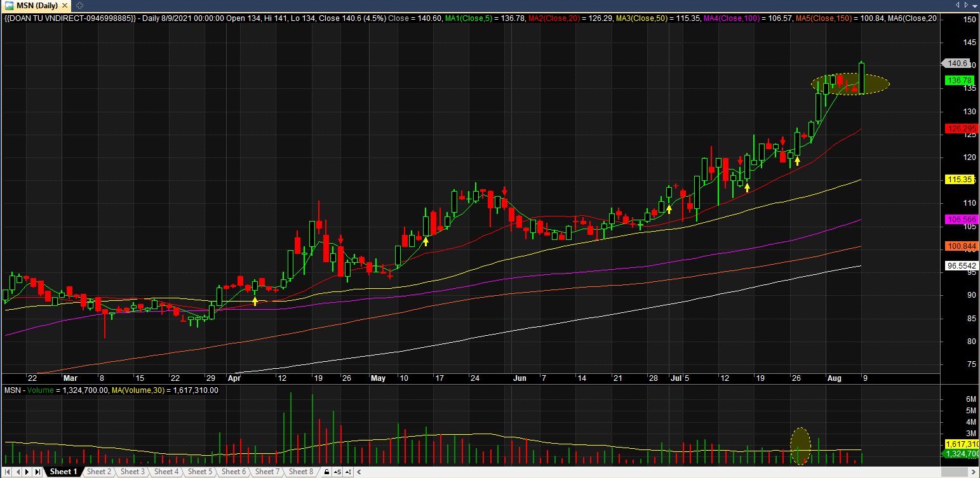This screenshot has width=980, height=478.
Task: Click the yellow 115.35 MA3 value label
Action: [x=959, y=180]
